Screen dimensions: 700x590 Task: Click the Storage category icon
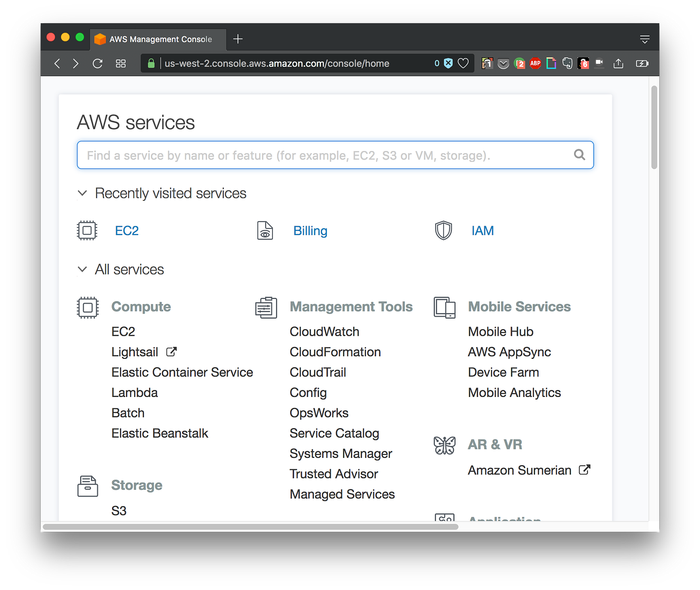pyautogui.click(x=87, y=486)
